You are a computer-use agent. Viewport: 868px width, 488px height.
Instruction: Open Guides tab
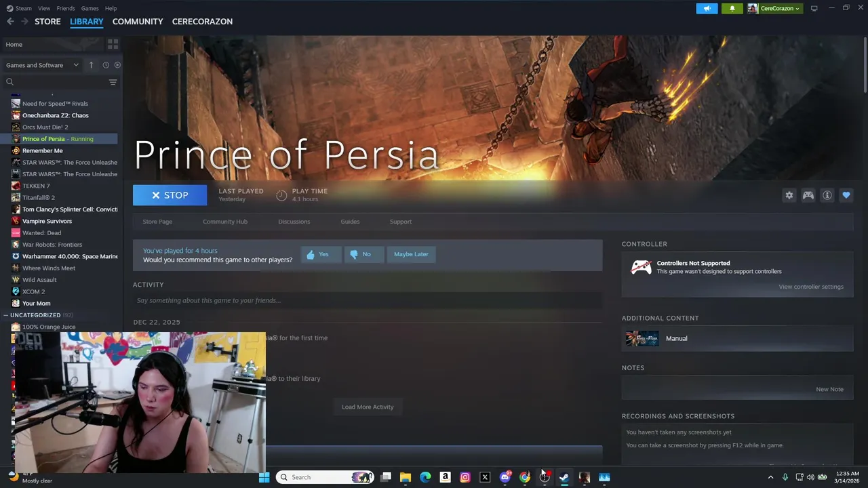point(350,222)
